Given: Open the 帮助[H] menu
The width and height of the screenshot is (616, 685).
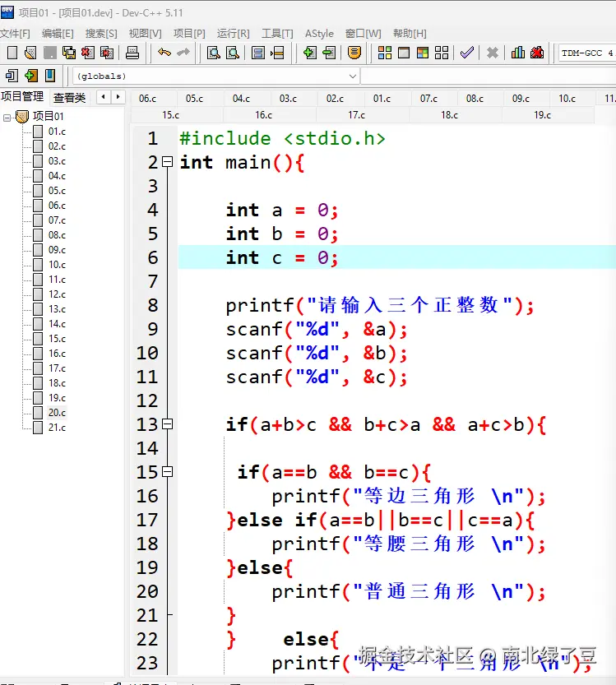Looking at the screenshot, I should tap(410, 34).
